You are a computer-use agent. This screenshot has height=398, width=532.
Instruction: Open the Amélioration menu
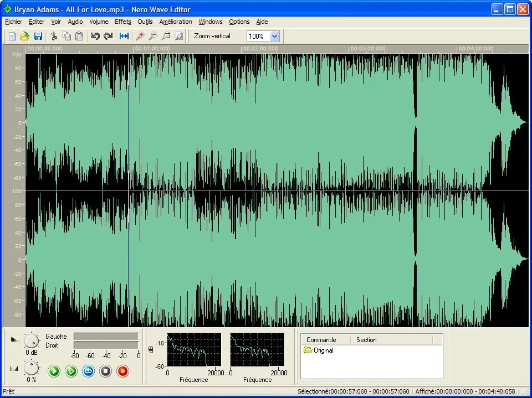click(176, 22)
